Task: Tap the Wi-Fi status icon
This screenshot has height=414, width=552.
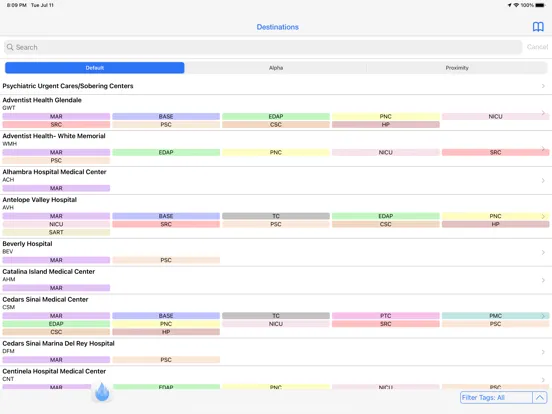Action: [516, 5]
